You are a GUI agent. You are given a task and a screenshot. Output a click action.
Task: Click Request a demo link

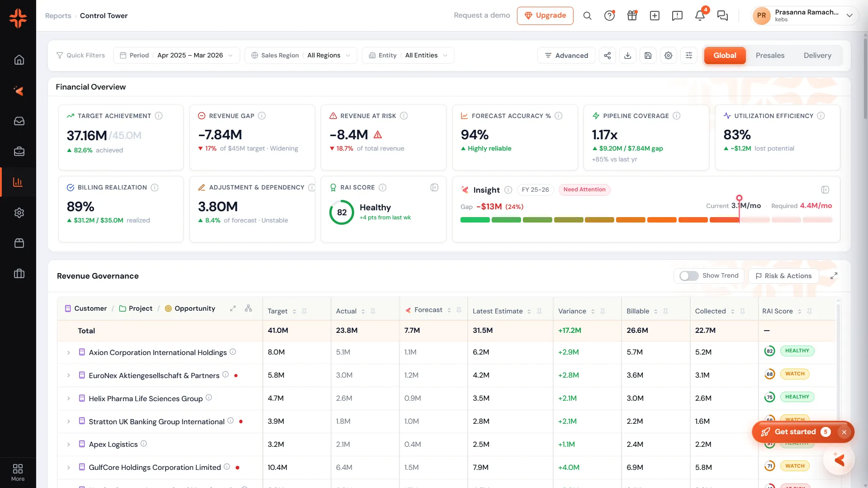(x=482, y=15)
